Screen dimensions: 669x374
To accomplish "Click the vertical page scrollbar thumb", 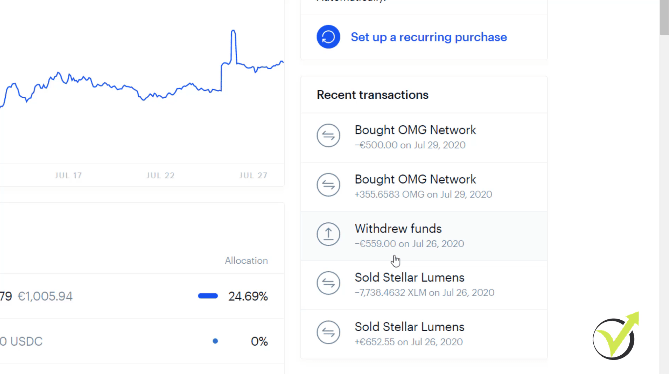I will tap(664, 17).
